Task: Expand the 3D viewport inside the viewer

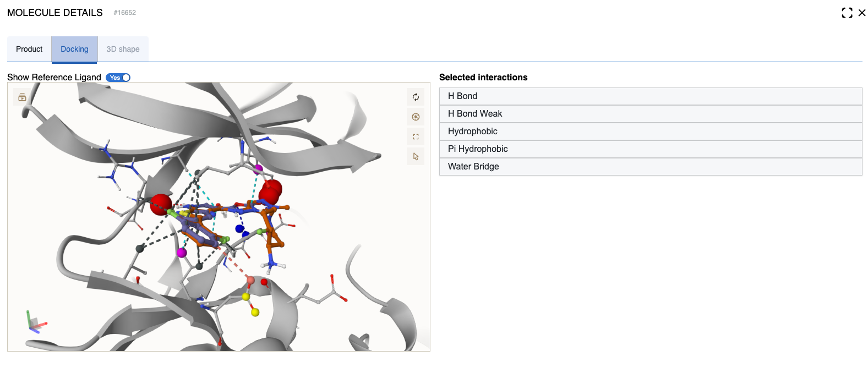Action: coord(416,137)
